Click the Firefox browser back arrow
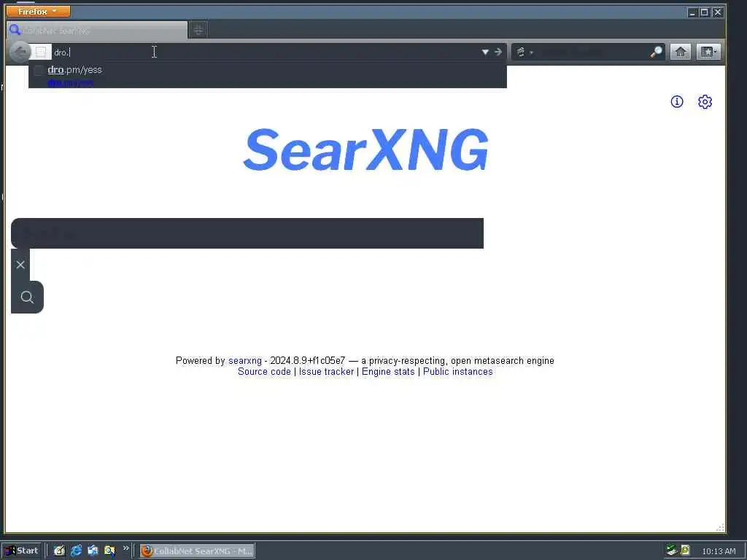This screenshot has width=747, height=560. (x=20, y=52)
